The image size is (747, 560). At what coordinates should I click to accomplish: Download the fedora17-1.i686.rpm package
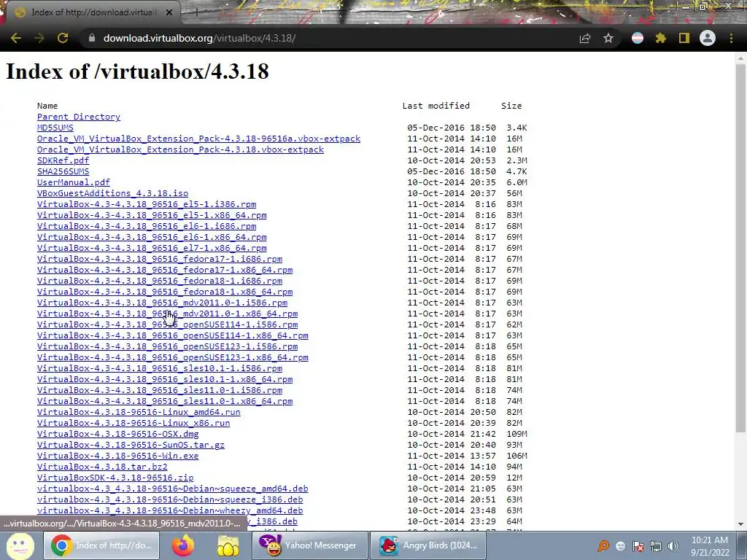point(160,259)
